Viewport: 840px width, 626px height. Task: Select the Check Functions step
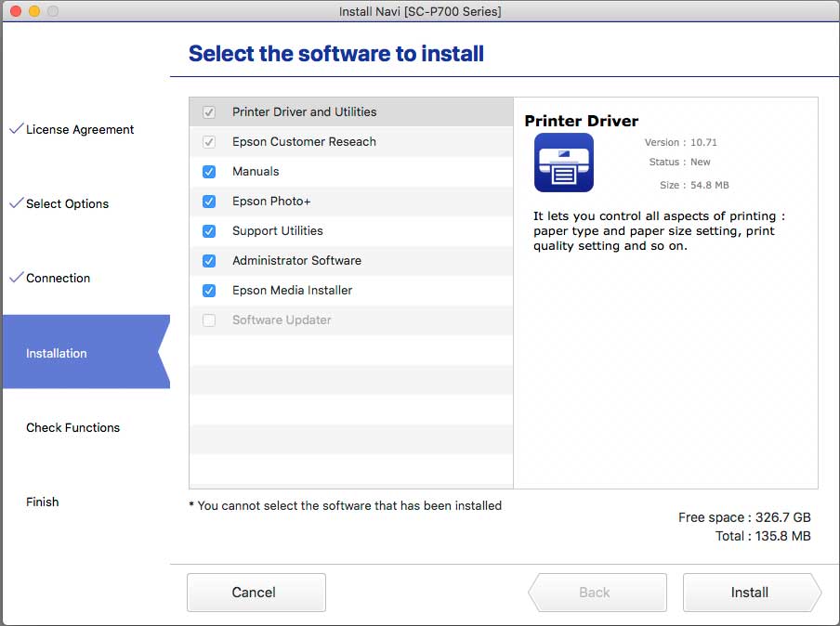point(72,427)
